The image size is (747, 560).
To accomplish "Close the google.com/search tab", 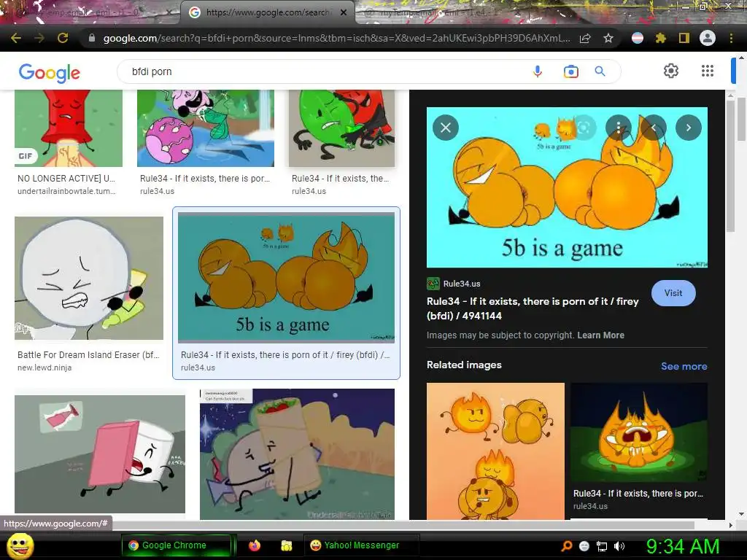I will tap(344, 12).
